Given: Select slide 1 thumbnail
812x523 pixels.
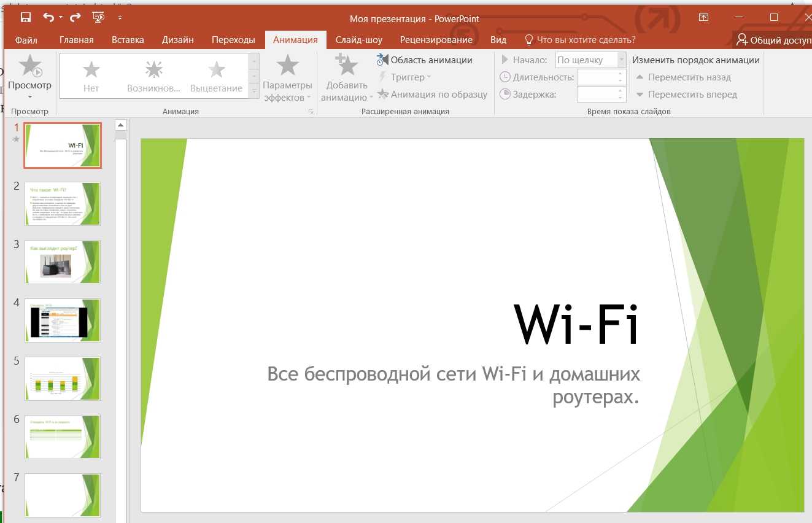Looking at the screenshot, I should click(x=63, y=145).
